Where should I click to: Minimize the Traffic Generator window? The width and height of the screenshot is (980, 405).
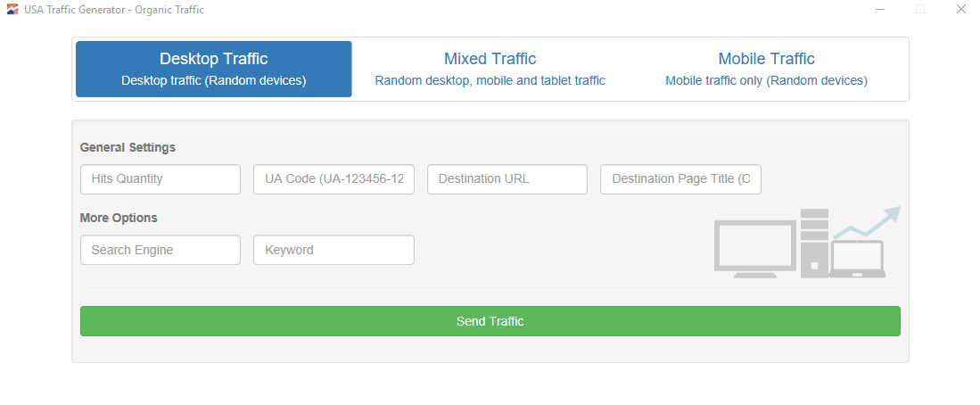point(880,10)
